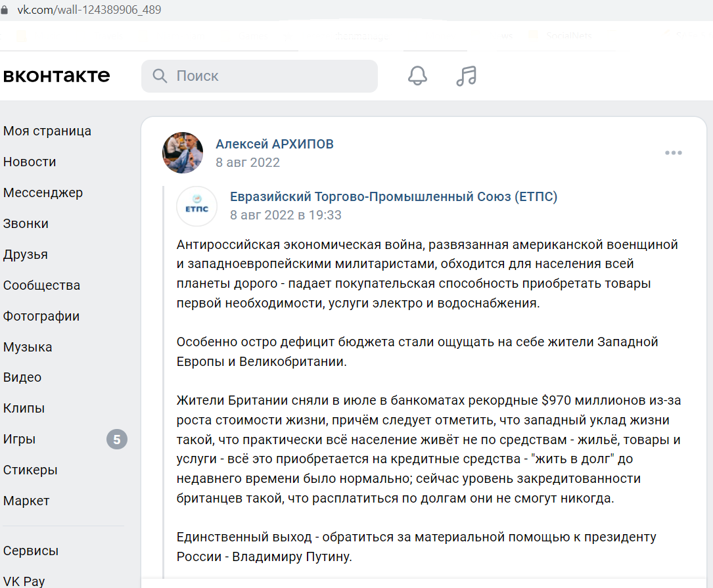Open Звонки in sidebar
Screen dimensions: 713x588
(26, 224)
